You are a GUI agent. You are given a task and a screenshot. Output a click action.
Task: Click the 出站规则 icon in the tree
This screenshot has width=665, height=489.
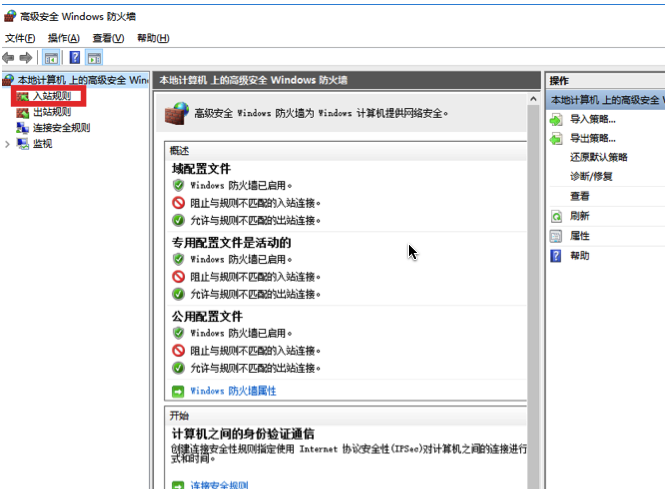[x=23, y=112]
